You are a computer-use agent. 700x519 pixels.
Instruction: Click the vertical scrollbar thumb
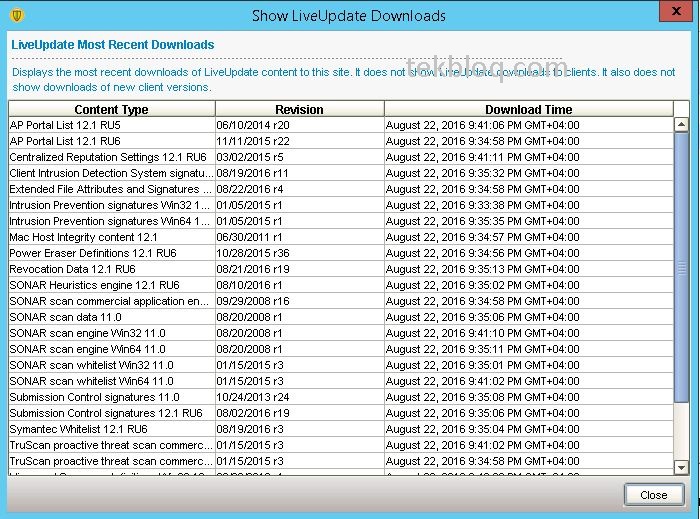point(681,267)
